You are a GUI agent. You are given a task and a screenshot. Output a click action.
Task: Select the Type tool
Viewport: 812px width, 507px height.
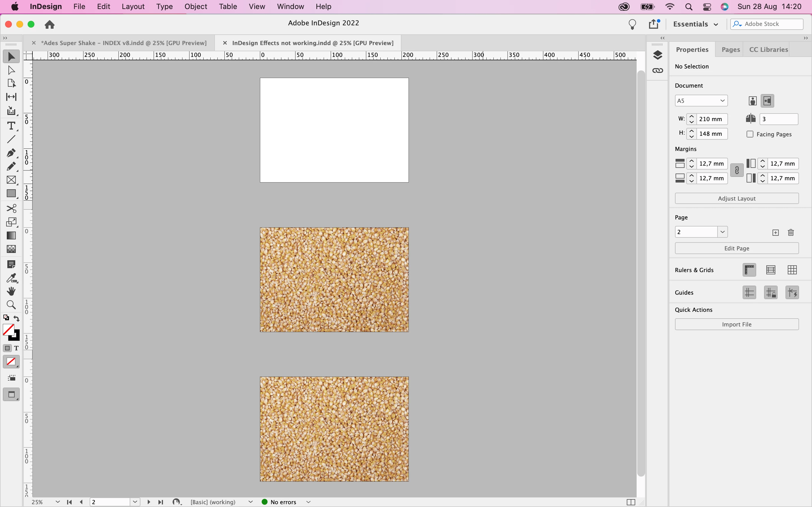[11, 126]
